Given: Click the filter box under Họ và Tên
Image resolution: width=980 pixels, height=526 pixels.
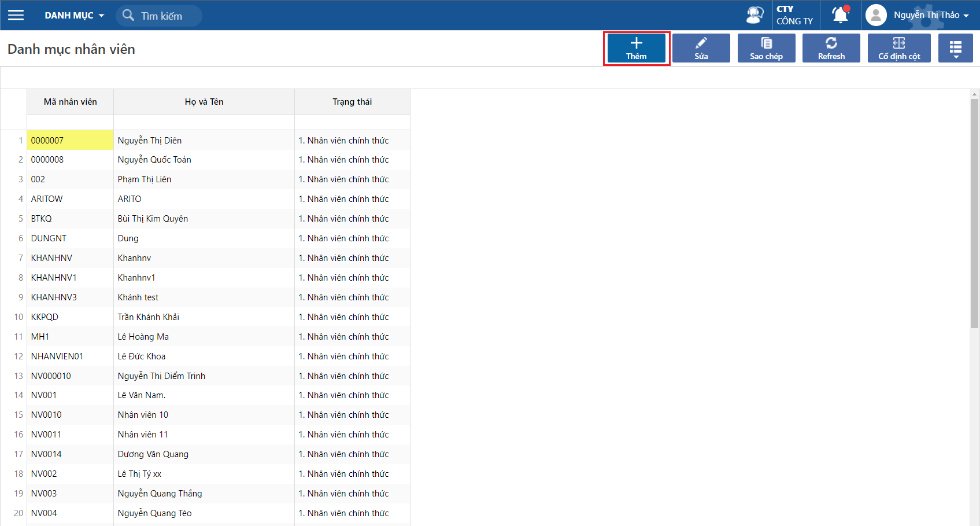Looking at the screenshot, I should coord(204,122).
